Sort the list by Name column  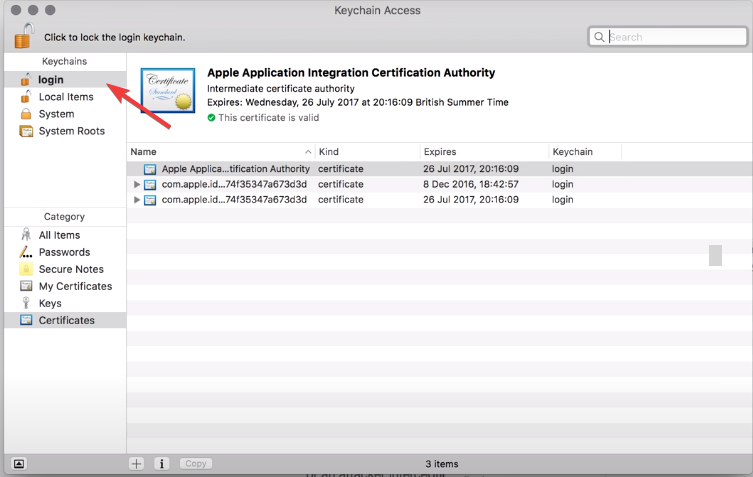220,152
